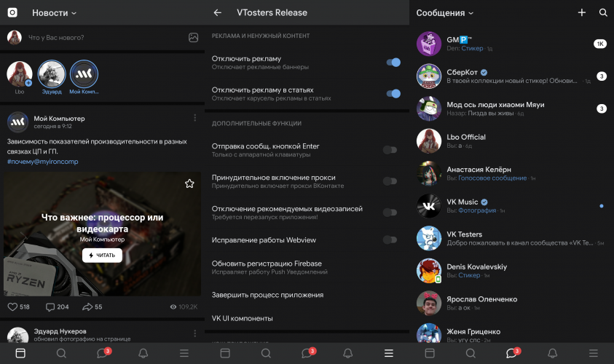Open messages in the left panel's bottom bar
This screenshot has width=614, height=364.
103,353
